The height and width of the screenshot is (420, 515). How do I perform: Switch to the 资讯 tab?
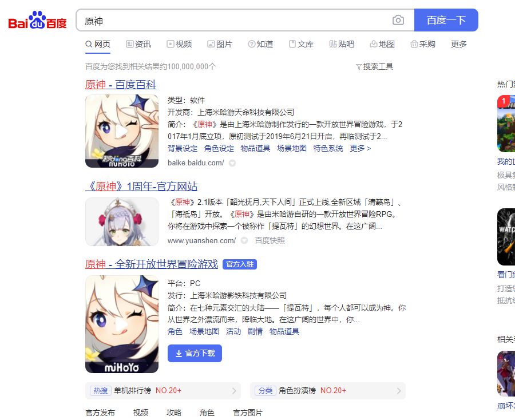(138, 44)
